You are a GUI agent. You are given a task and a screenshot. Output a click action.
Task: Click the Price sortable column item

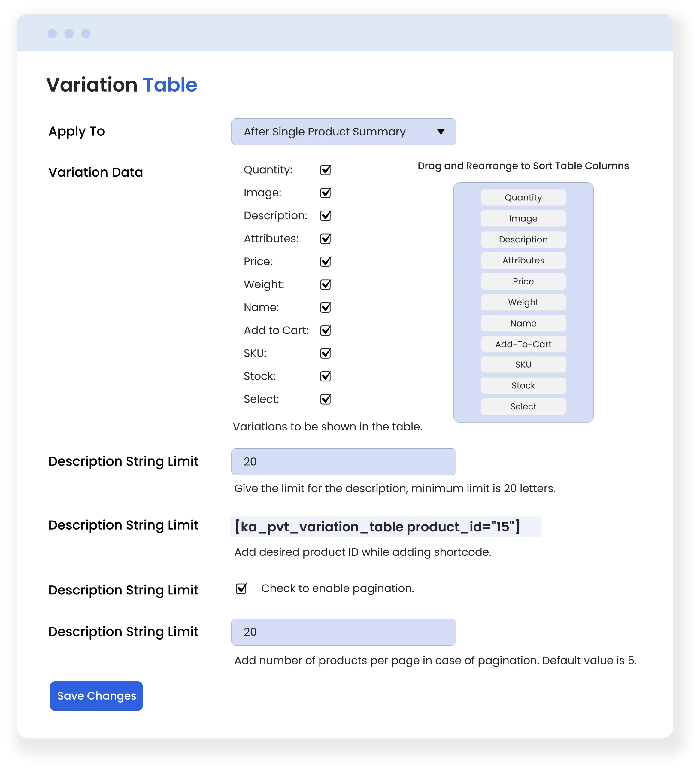[x=523, y=281]
